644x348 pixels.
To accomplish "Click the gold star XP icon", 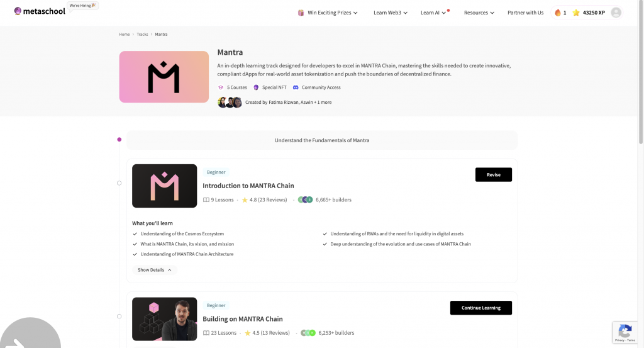I will (x=576, y=13).
